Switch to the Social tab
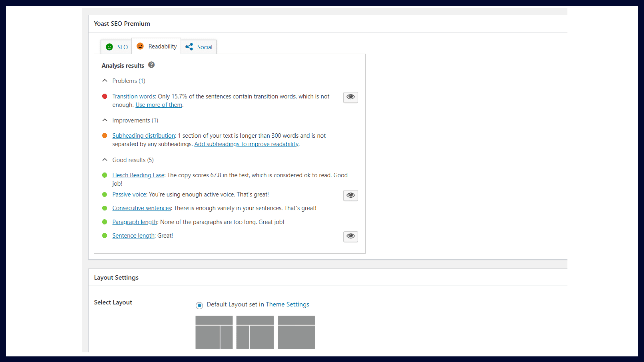 coord(199,47)
